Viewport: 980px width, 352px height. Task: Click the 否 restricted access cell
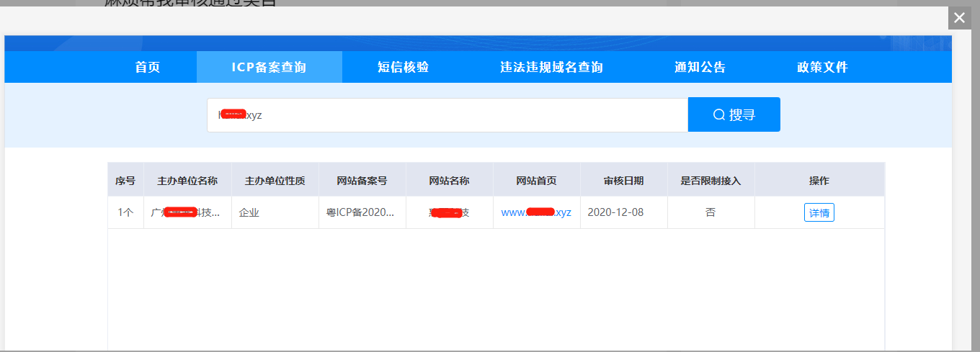710,213
